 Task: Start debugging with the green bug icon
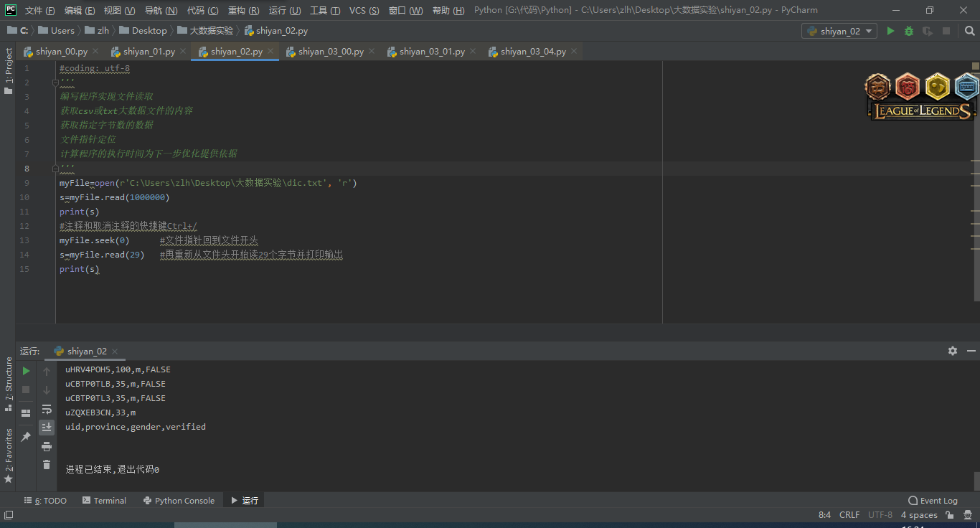909,31
